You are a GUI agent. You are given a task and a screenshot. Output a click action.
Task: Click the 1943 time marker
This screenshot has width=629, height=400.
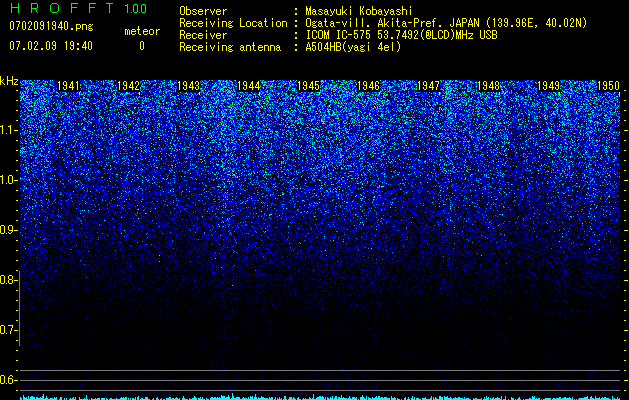pos(189,86)
